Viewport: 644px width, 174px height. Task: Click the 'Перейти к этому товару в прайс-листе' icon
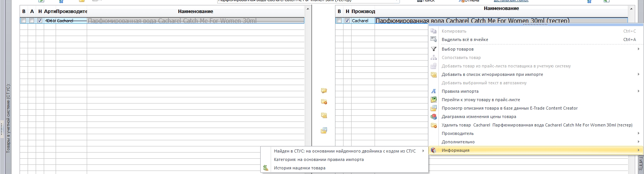(x=433, y=100)
